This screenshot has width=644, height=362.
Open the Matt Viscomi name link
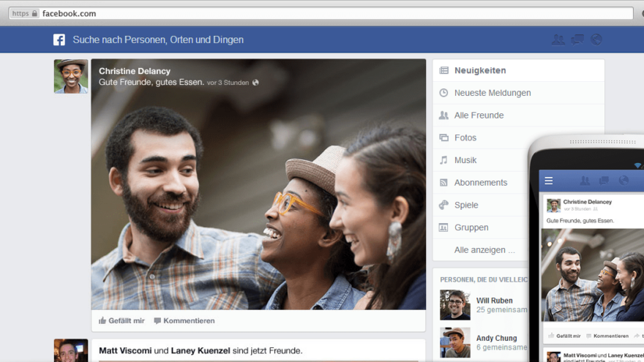pyautogui.click(x=125, y=350)
